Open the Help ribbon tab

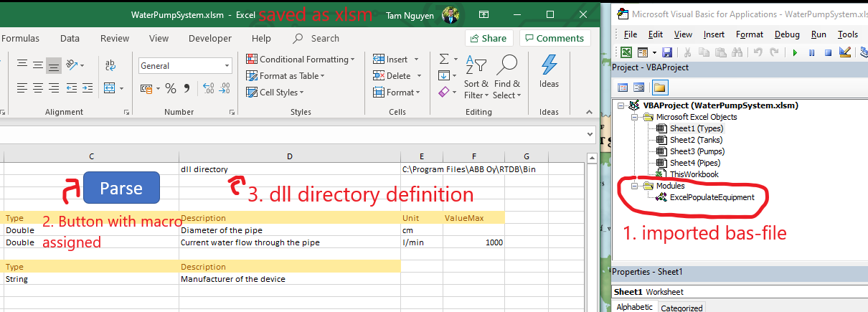point(262,39)
